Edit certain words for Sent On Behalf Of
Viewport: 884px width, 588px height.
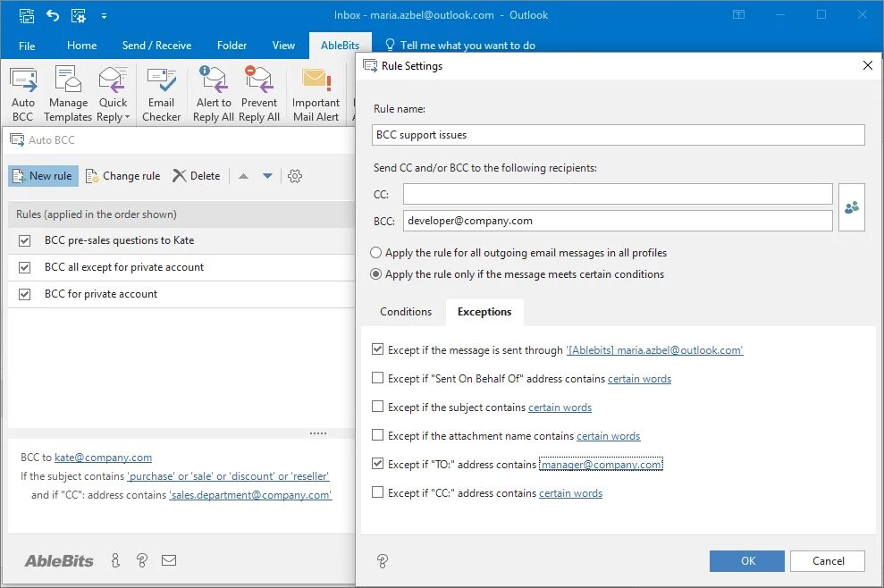(x=639, y=379)
